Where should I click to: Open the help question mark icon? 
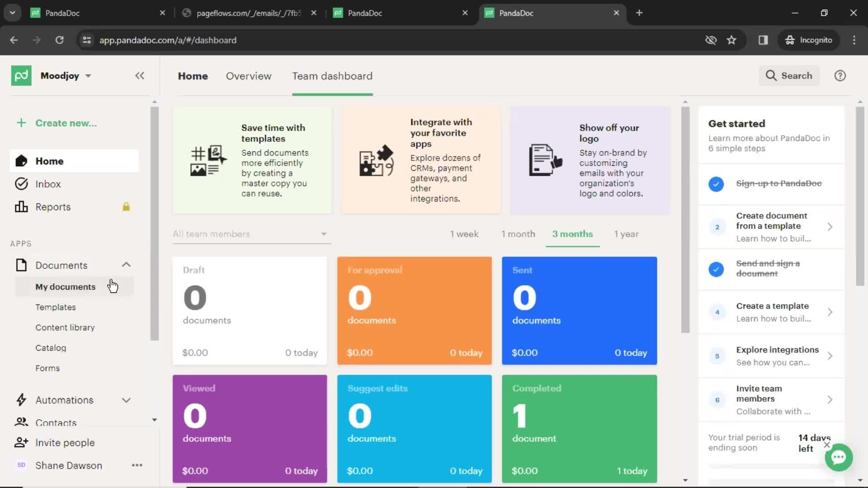point(840,75)
